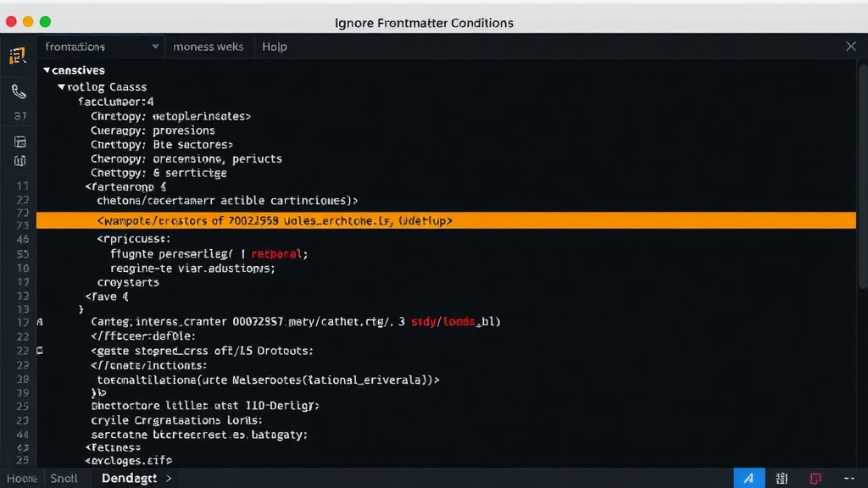Click the 'regqine-te viar.adustioms;' line
This screenshot has width=868, height=488.
click(x=192, y=269)
